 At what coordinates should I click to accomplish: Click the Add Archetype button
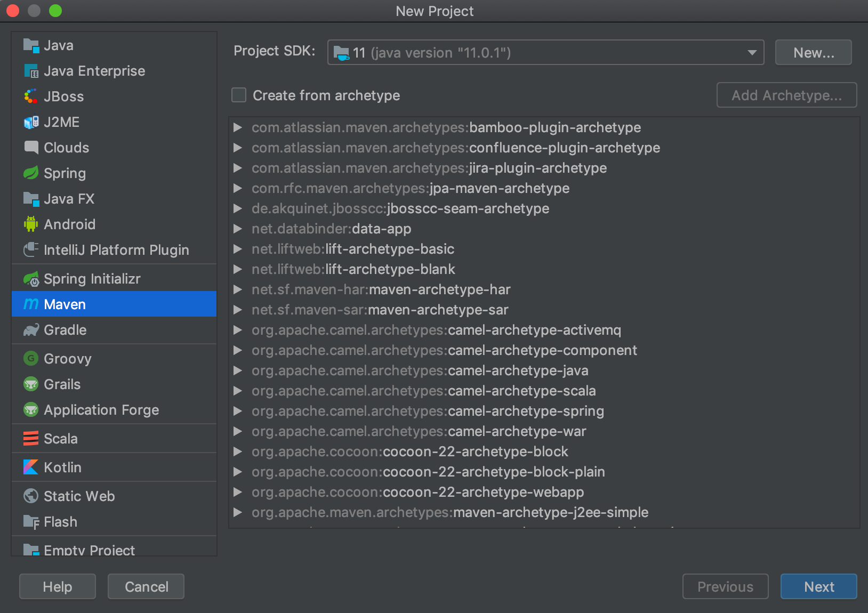786,95
